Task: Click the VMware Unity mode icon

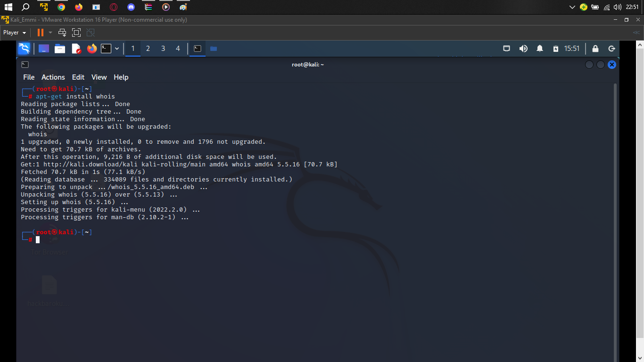Action: click(91, 33)
